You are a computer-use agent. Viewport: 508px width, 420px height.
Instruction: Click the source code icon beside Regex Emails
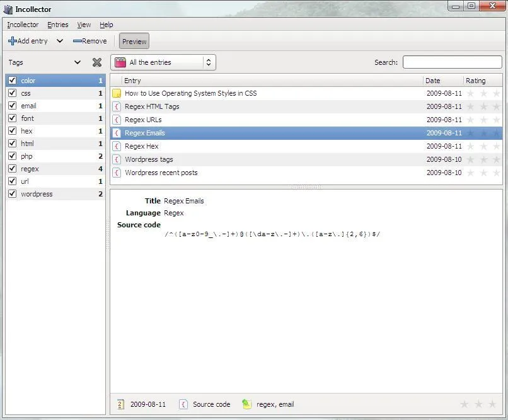[116, 133]
